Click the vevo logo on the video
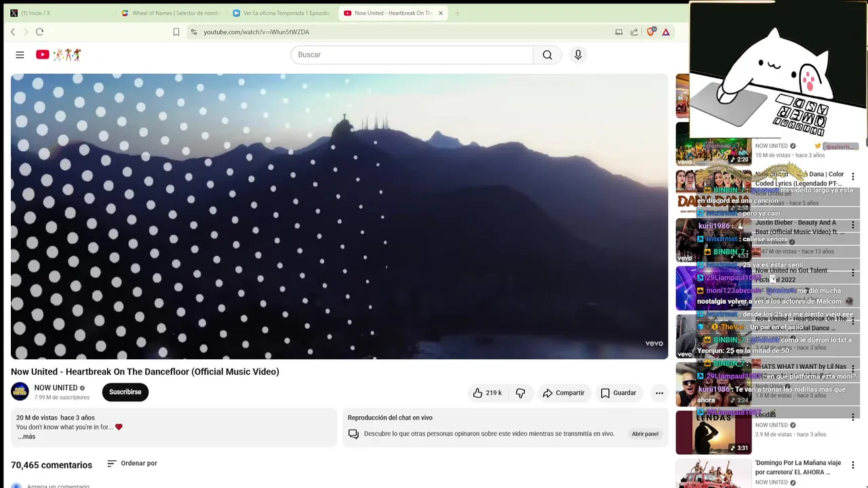Viewport: 868px width, 488px height. pyautogui.click(x=654, y=344)
